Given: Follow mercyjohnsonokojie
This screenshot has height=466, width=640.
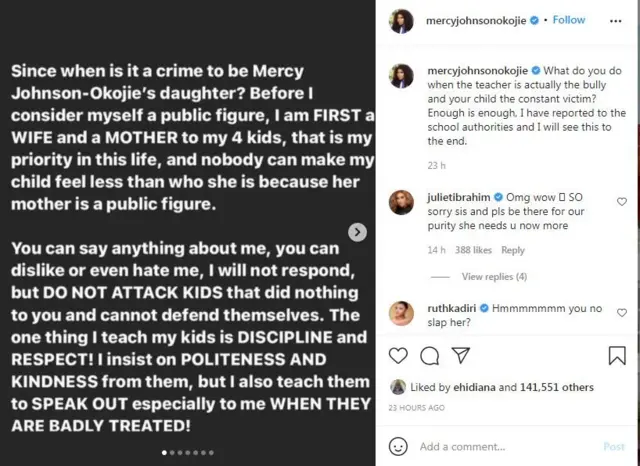Looking at the screenshot, I should [x=569, y=19].
